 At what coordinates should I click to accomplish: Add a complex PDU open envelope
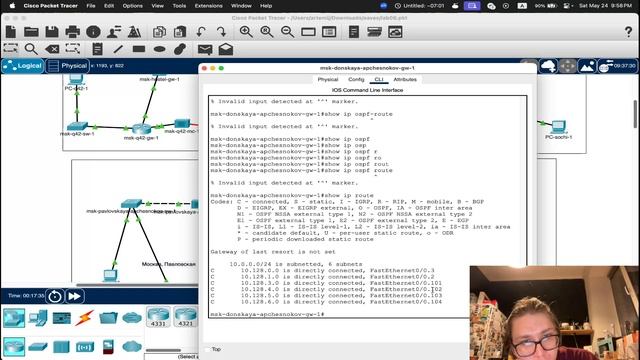226,49
